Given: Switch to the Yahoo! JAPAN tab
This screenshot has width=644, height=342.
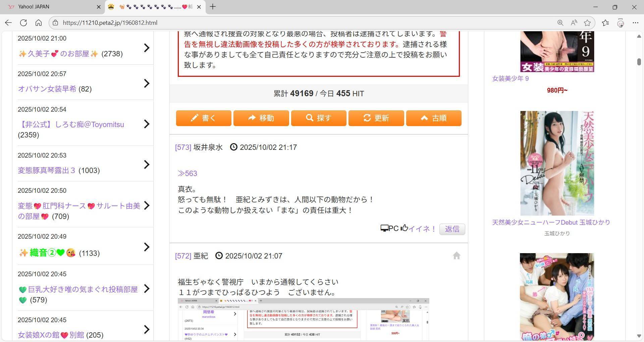Looking at the screenshot, I should 50,7.
